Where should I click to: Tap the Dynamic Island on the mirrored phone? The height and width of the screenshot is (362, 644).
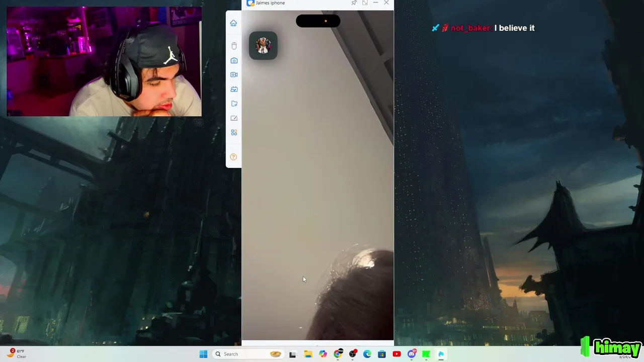(318, 21)
